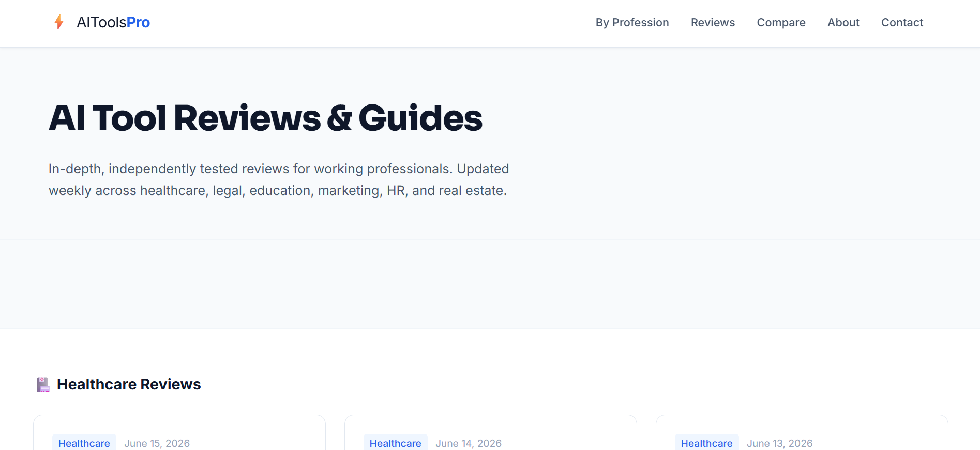Open the Compare nav item

[x=781, y=23]
